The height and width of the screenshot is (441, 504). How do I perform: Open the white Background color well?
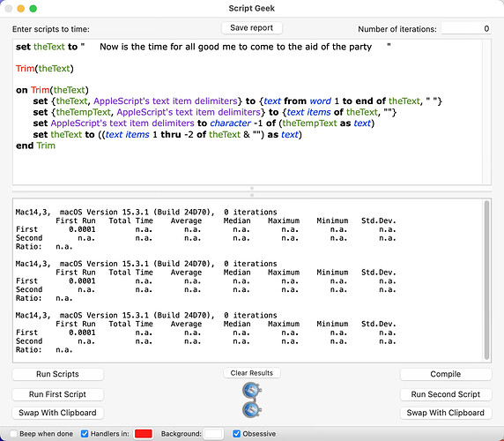[213, 434]
